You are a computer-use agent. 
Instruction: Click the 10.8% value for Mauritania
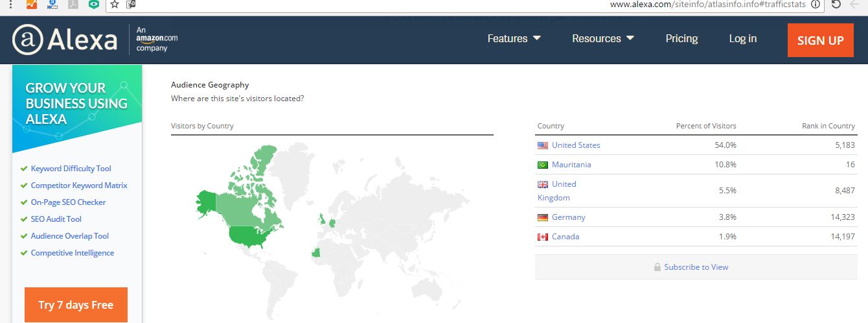(x=725, y=165)
